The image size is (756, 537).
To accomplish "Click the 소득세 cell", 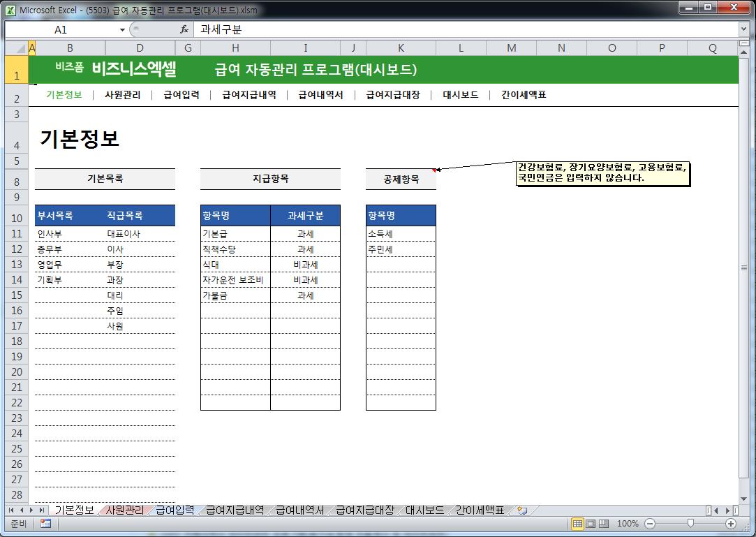I will point(401,234).
